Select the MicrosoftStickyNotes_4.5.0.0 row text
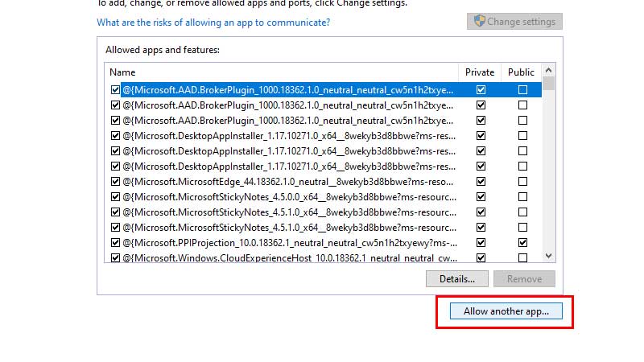The height and width of the screenshot is (362, 644). coord(289,197)
